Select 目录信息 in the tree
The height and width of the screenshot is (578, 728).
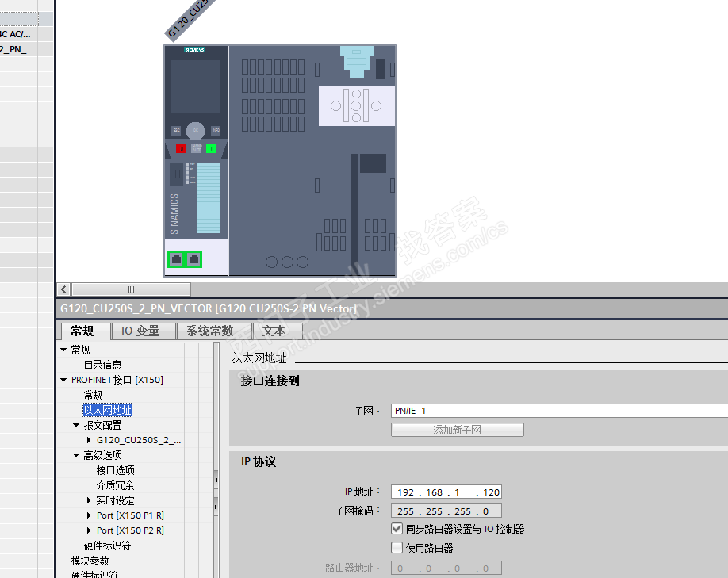coord(102,365)
